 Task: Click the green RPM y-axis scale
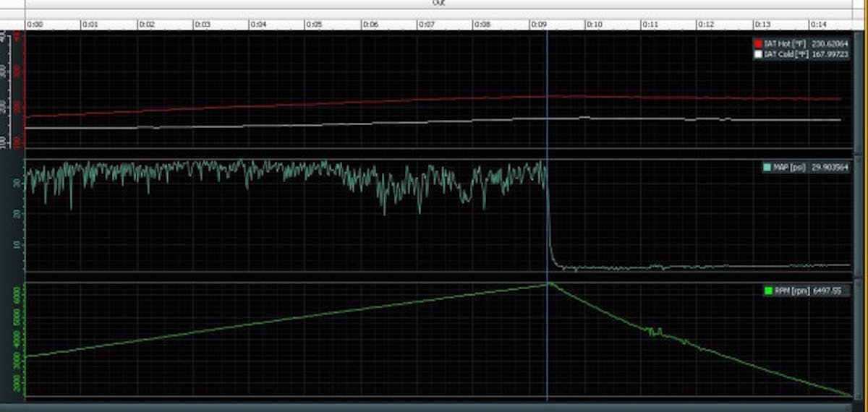18,340
